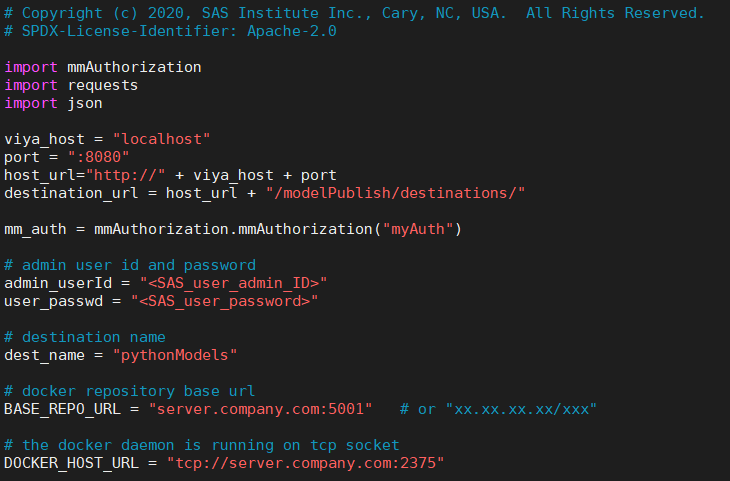Click the "localhost" string value

pyautogui.click(x=161, y=139)
